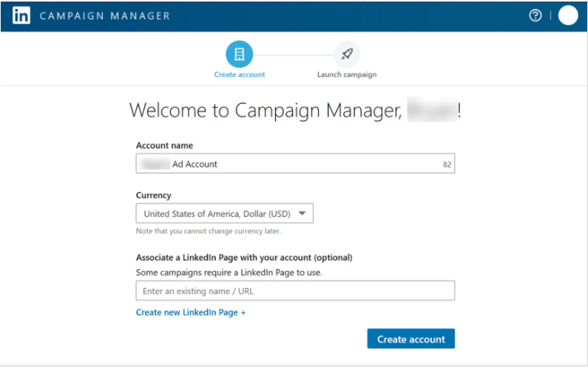The image size is (588, 369).
Task: Open the profile avatar menu
Action: pyautogui.click(x=568, y=16)
